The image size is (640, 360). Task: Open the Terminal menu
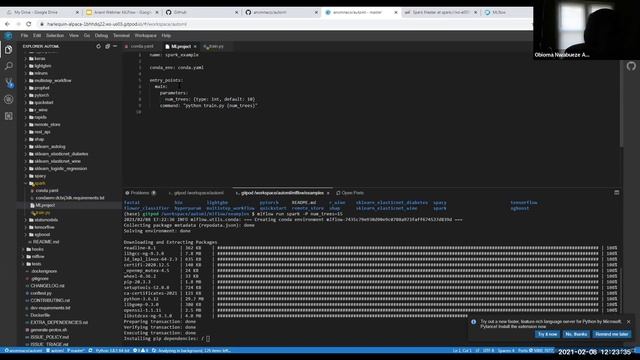[x=121, y=36]
